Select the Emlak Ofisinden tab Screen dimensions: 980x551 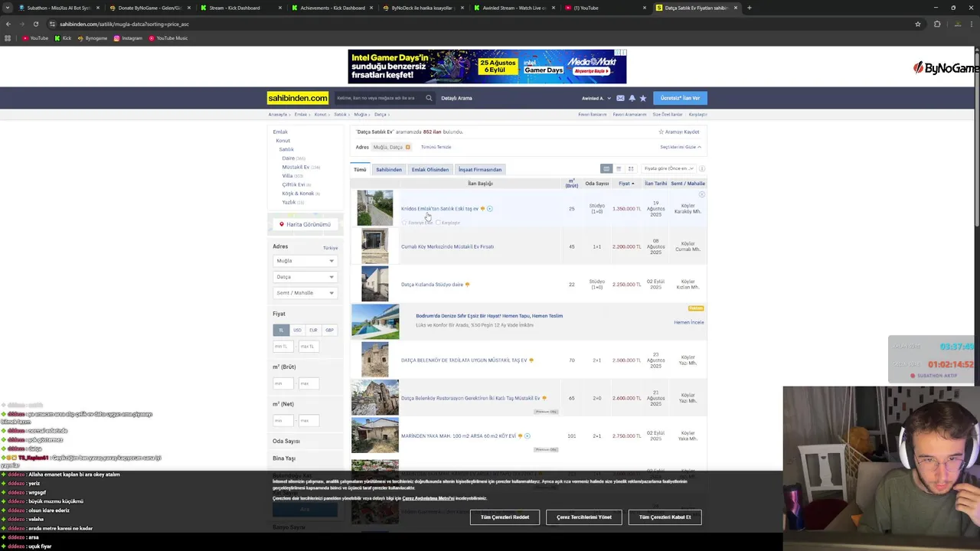430,169
